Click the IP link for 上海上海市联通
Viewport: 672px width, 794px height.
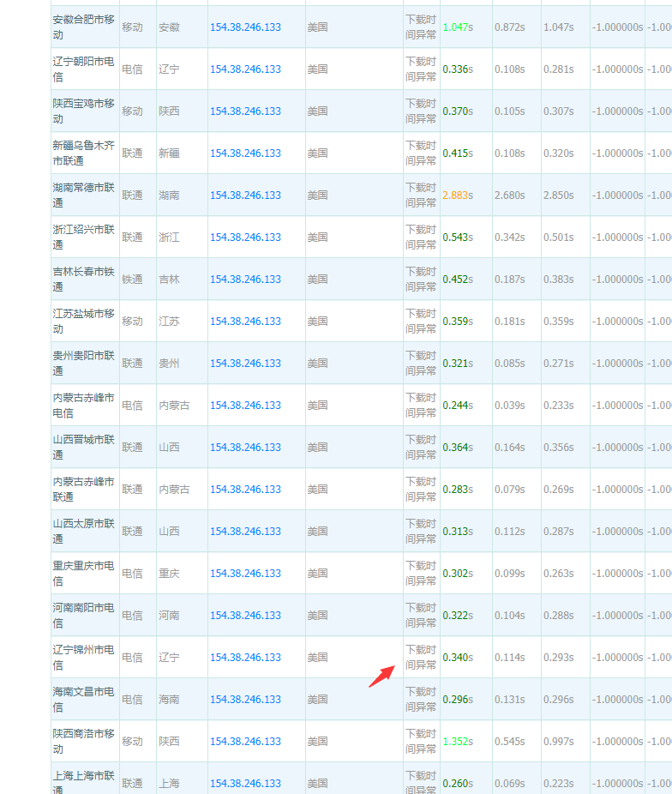(x=245, y=784)
